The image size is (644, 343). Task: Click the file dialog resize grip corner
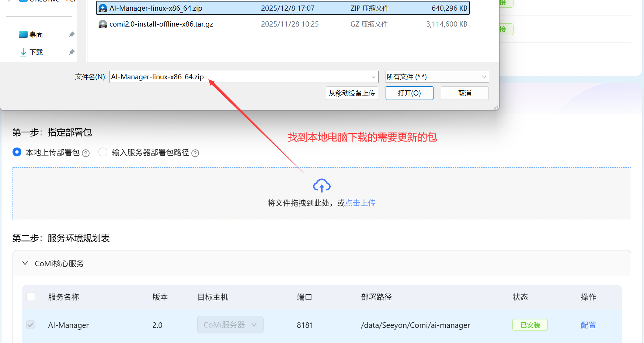(x=496, y=107)
